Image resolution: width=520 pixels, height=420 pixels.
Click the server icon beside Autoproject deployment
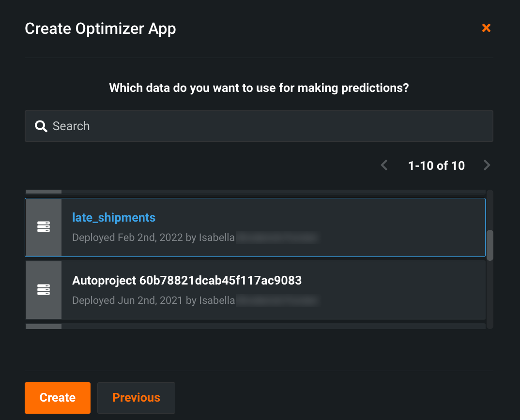point(44,290)
